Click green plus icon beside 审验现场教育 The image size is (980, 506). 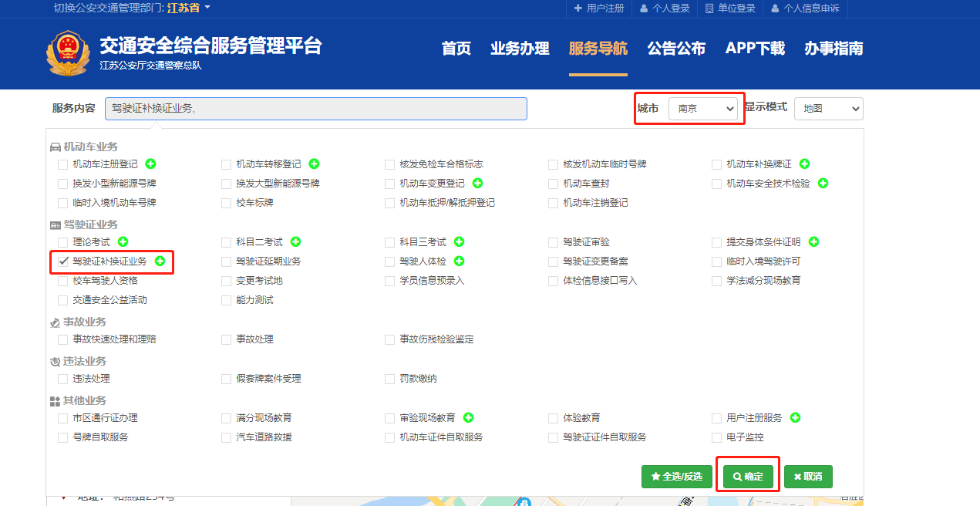[x=469, y=417]
